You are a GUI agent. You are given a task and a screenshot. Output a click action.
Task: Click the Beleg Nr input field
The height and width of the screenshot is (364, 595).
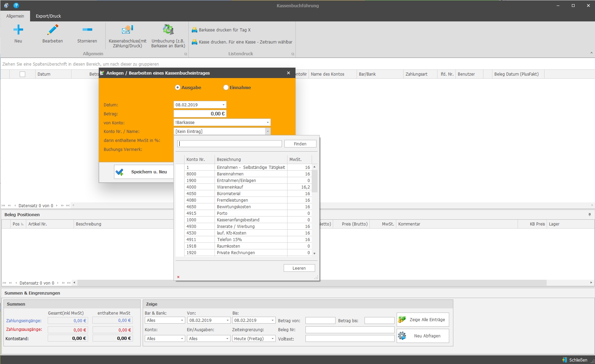pos(350,330)
